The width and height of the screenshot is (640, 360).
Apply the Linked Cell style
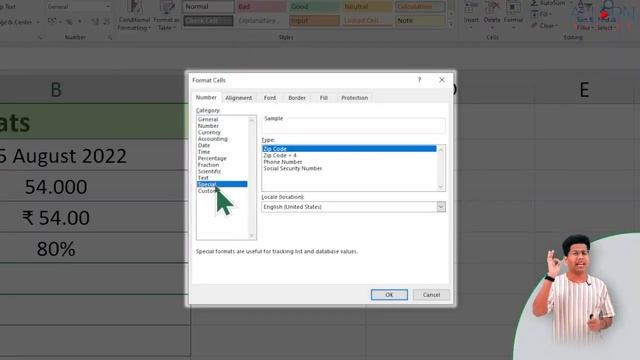coord(367,20)
